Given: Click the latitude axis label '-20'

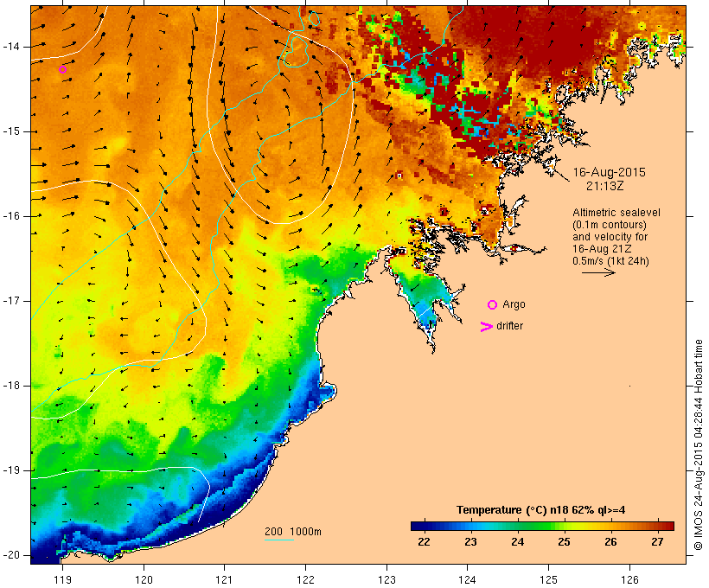Looking at the screenshot, I should pos(11,555).
